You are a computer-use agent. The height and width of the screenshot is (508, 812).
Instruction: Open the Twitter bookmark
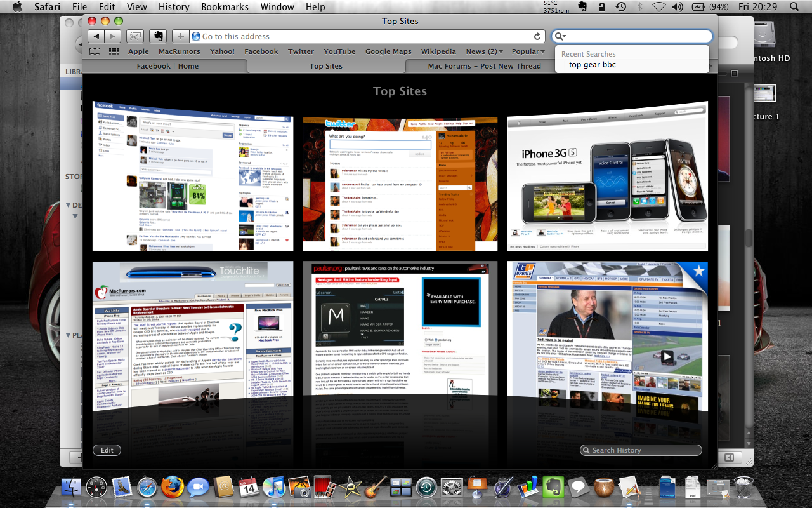pos(301,51)
